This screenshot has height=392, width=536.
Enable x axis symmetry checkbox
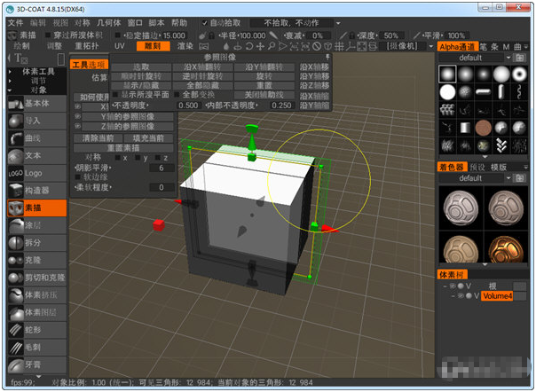118,158
